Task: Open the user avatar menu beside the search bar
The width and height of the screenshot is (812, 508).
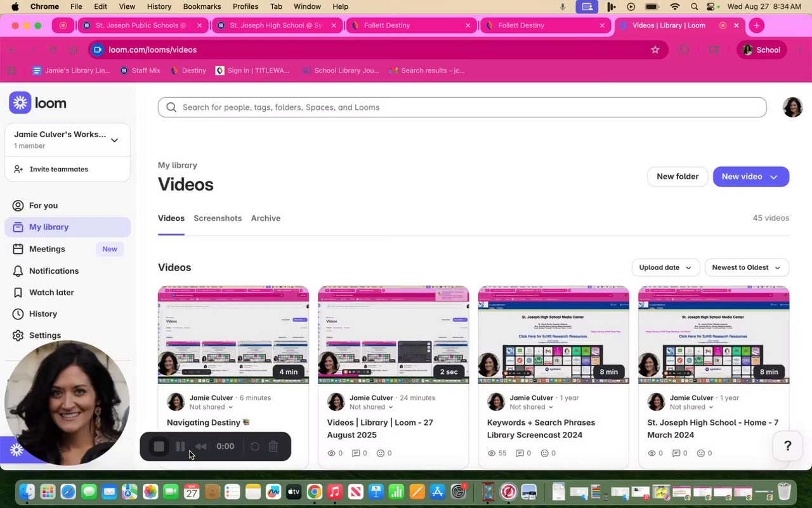Action: click(792, 107)
